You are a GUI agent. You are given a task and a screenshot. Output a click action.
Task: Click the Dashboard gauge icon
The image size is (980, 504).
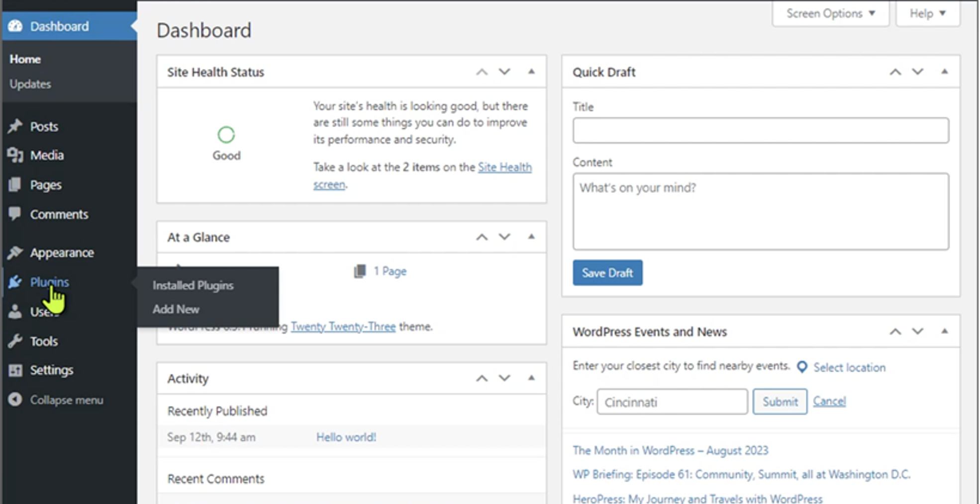15,26
